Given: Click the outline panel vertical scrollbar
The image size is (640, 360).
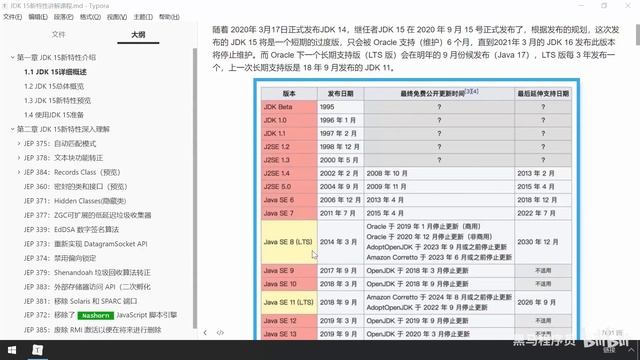Looking at the screenshot, I should point(195,188).
